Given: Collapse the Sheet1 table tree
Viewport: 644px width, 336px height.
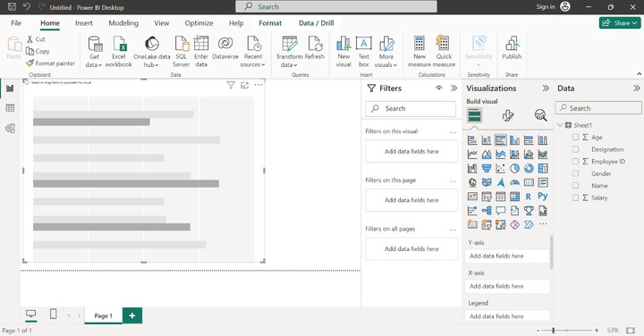Looking at the screenshot, I should tap(560, 125).
